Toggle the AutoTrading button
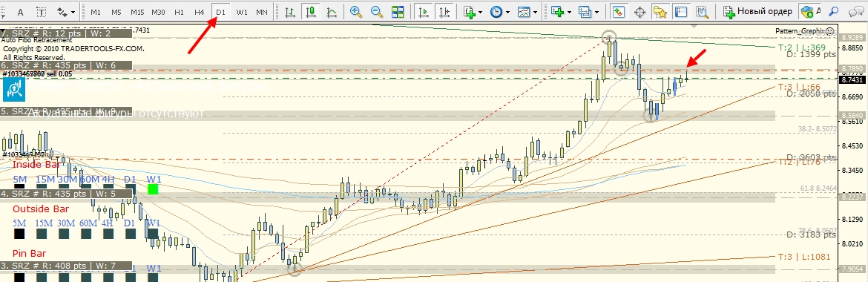The height and width of the screenshot is (282, 868). coord(810,11)
